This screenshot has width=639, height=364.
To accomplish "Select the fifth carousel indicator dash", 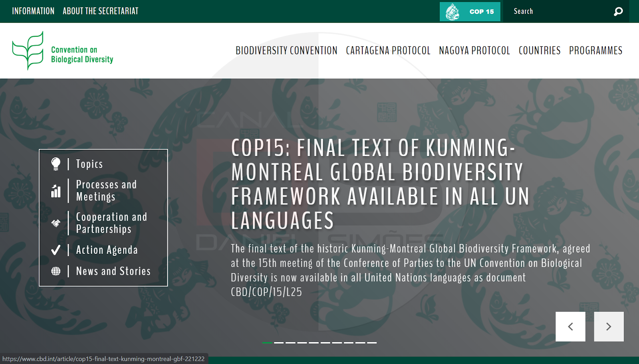I will point(314,342).
